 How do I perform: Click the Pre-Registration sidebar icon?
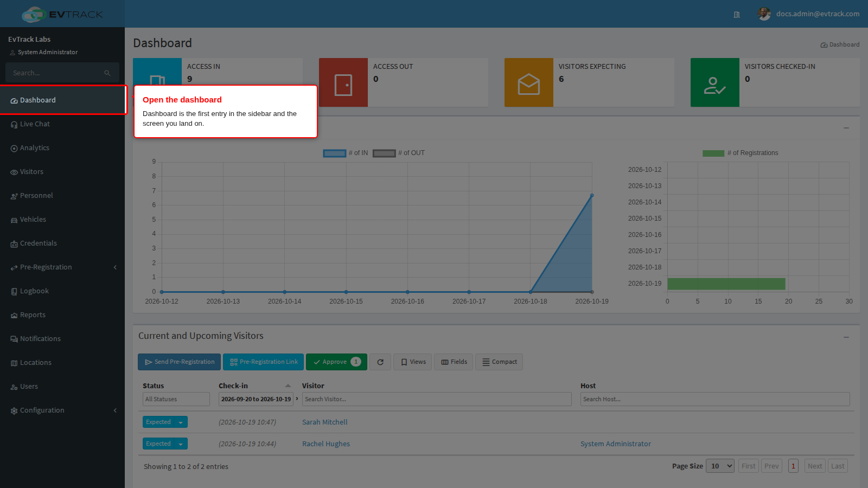[14, 268]
